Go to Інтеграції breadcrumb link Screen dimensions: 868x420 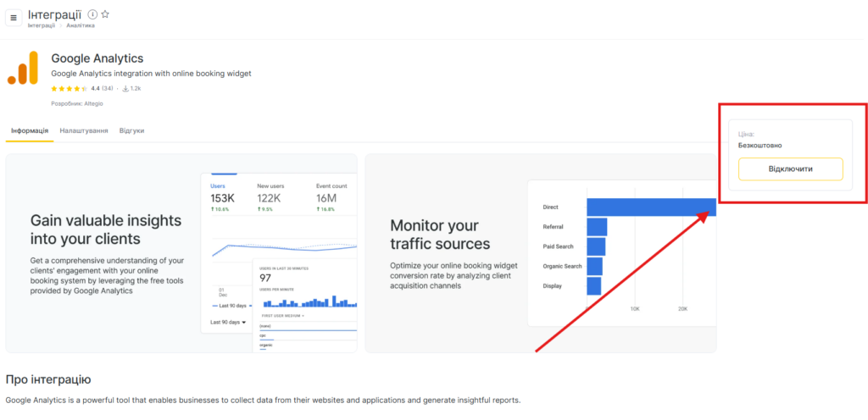[x=42, y=25]
